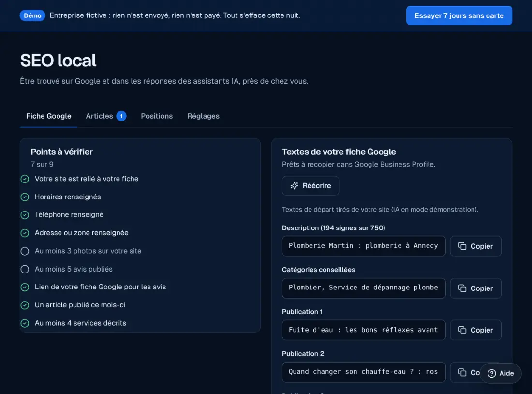Open the Aide help button
The width and height of the screenshot is (532, 394).
pyautogui.click(x=501, y=373)
